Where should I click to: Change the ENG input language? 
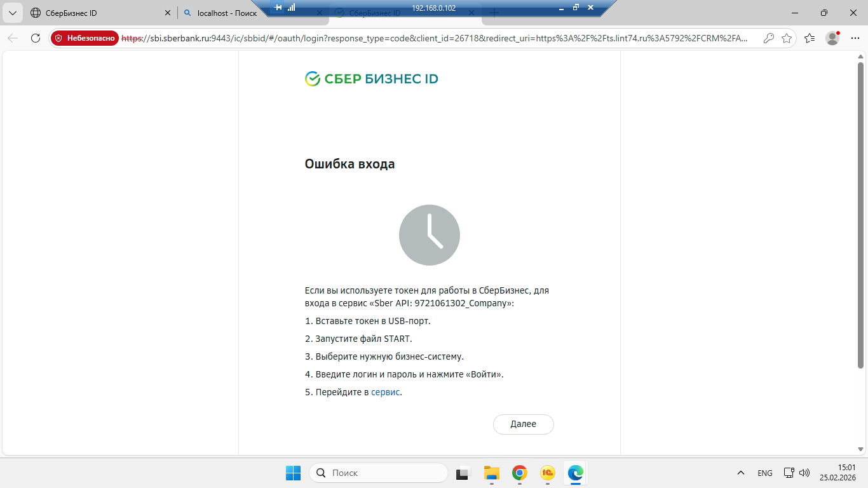[x=765, y=473]
